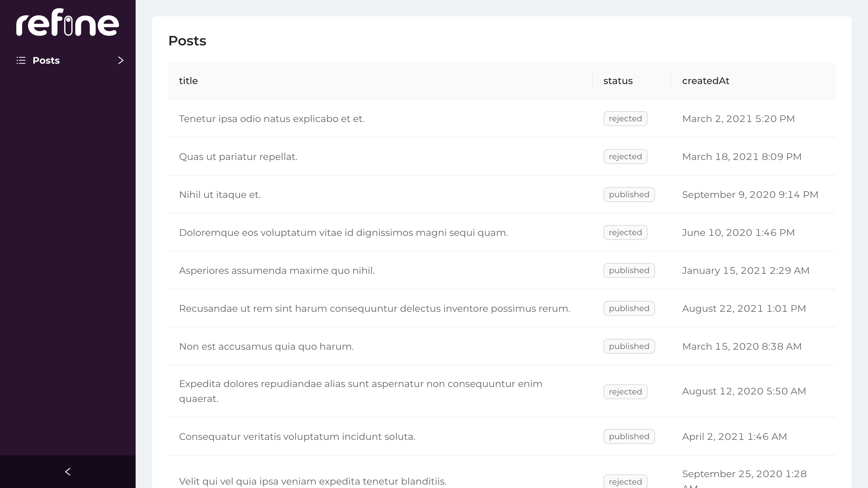Click the chevron beside the Posts menu item
868x488 pixels.
[x=120, y=60]
